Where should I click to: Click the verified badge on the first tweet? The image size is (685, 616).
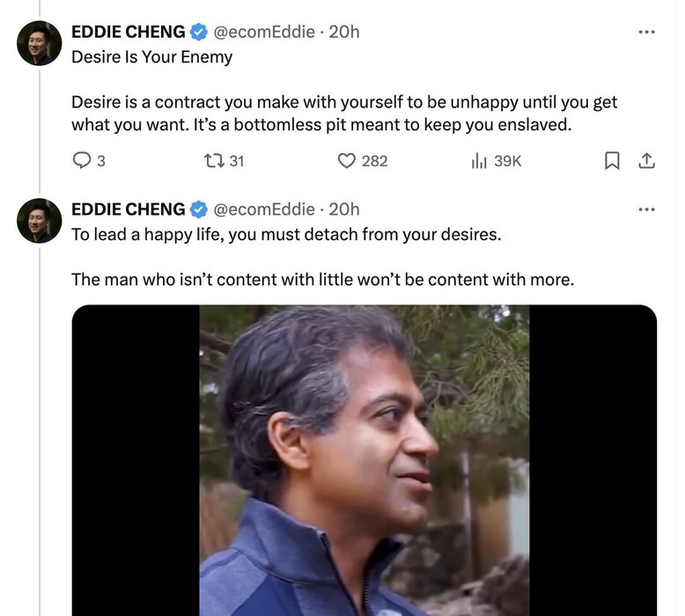pos(199,32)
